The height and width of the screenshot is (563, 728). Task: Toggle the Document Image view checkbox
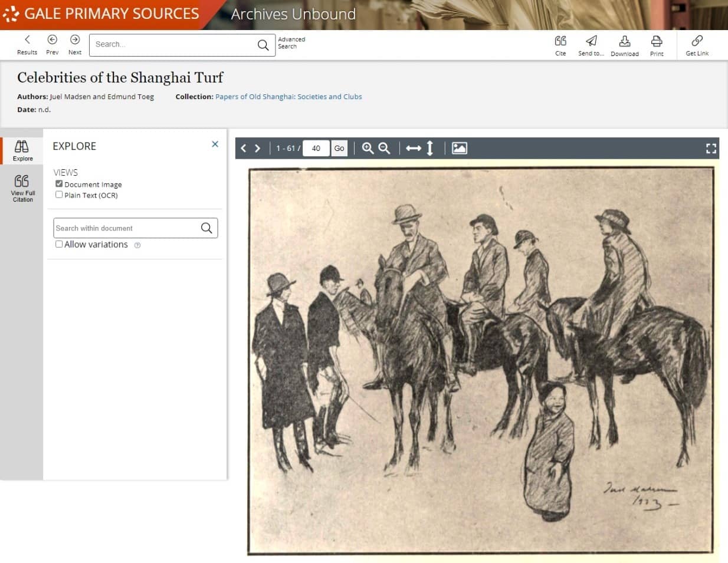click(59, 184)
